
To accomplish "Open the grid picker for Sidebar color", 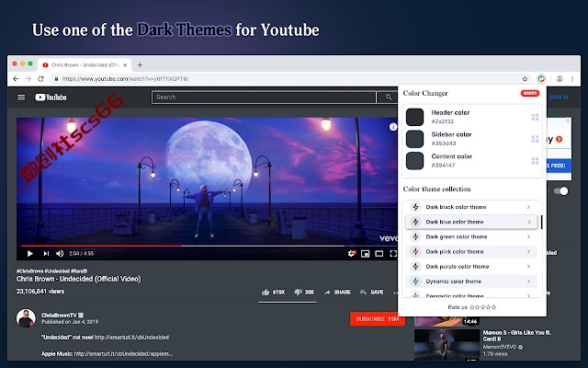I will (535, 139).
